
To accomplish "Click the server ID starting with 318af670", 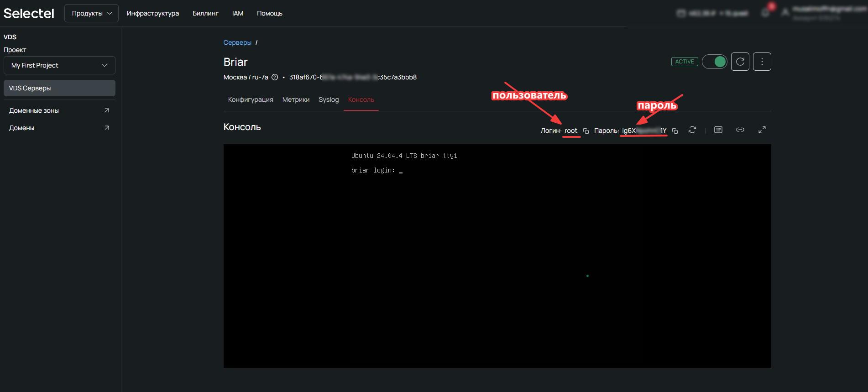I will pyautogui.click(x=353, y=77).
